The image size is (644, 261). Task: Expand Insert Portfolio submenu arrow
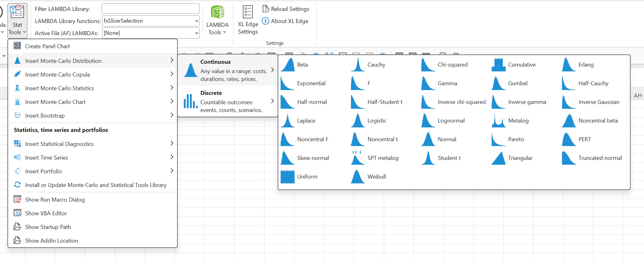[172, 171]
